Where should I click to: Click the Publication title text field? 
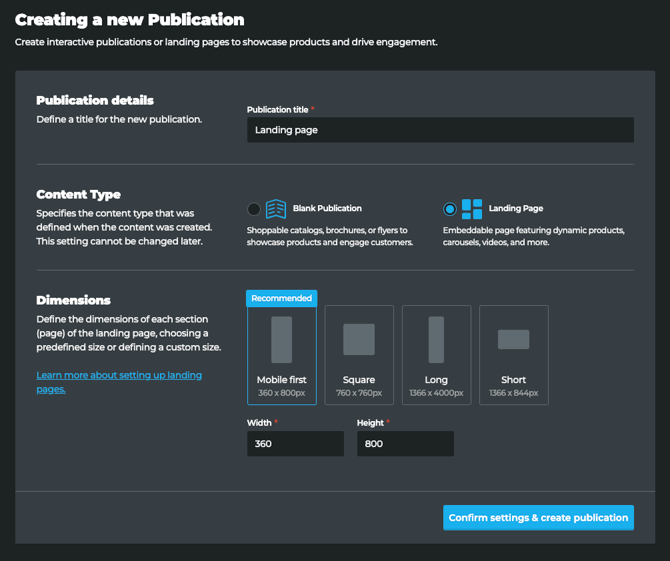click(x=440, y=130)
